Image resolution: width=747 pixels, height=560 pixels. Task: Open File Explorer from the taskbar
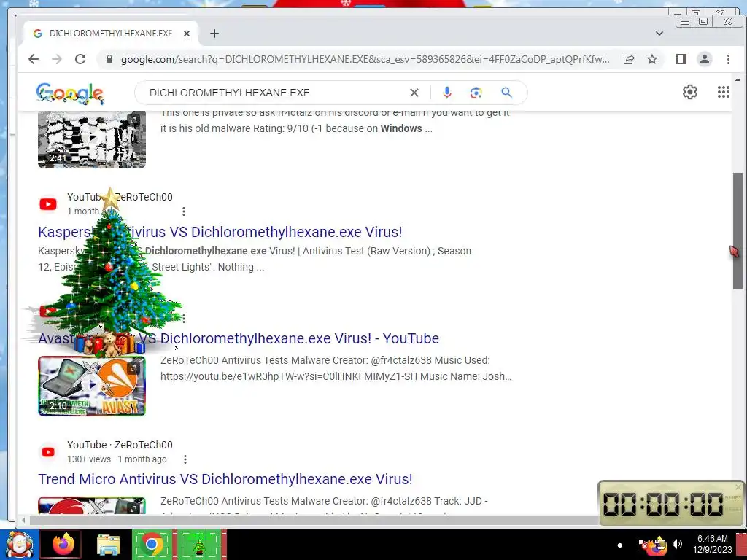point(109,545)
